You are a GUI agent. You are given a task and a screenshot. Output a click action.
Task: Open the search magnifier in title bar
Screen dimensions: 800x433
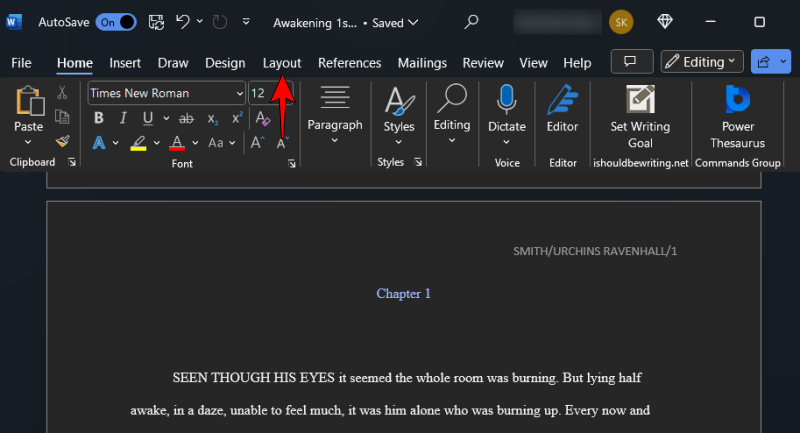(x=472, y=21)
